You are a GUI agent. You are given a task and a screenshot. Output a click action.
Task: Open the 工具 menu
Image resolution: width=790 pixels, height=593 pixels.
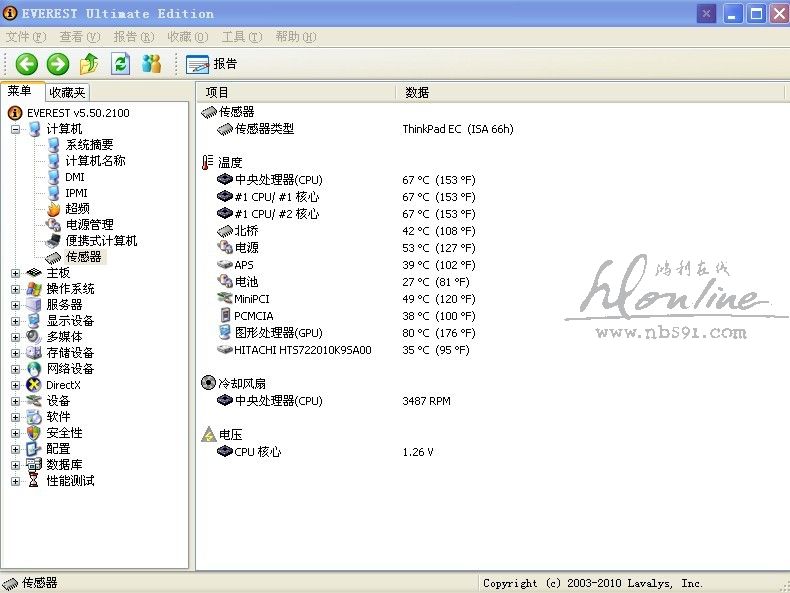point(240,37)
